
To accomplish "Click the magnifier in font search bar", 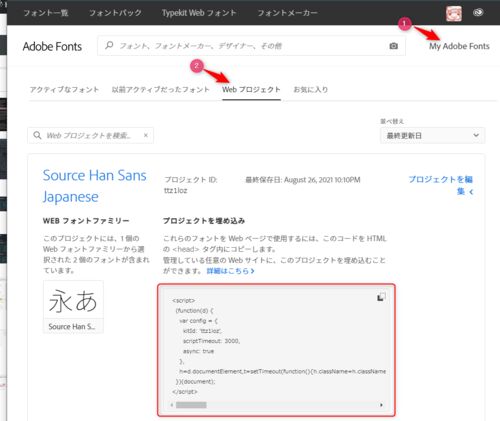I will (109, 45).
